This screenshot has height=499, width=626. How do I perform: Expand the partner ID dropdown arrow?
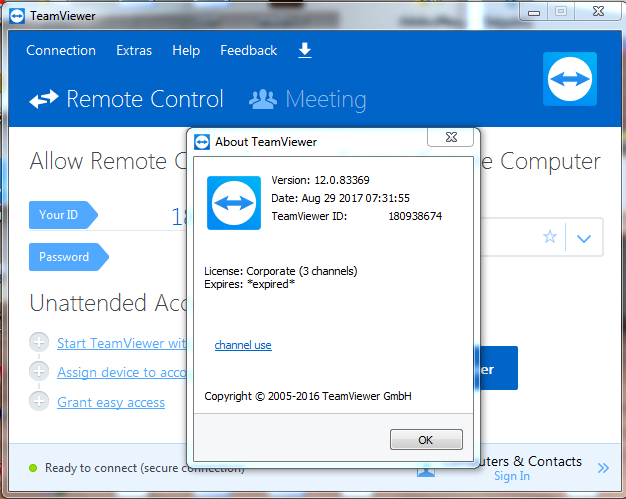(x=584, y=238)
